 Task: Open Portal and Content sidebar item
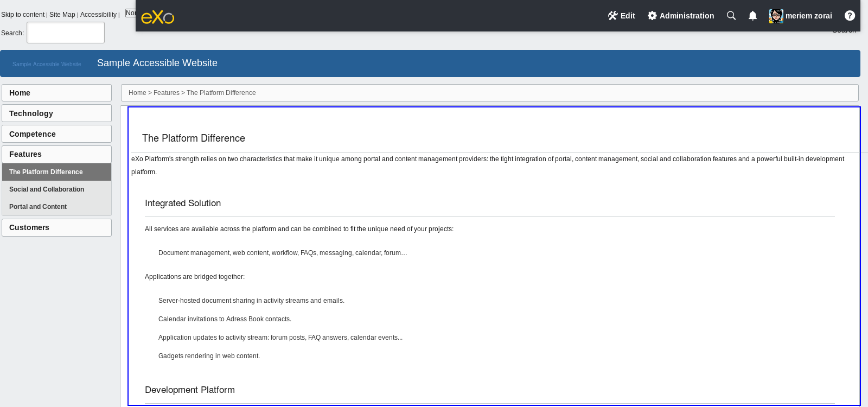56,207
